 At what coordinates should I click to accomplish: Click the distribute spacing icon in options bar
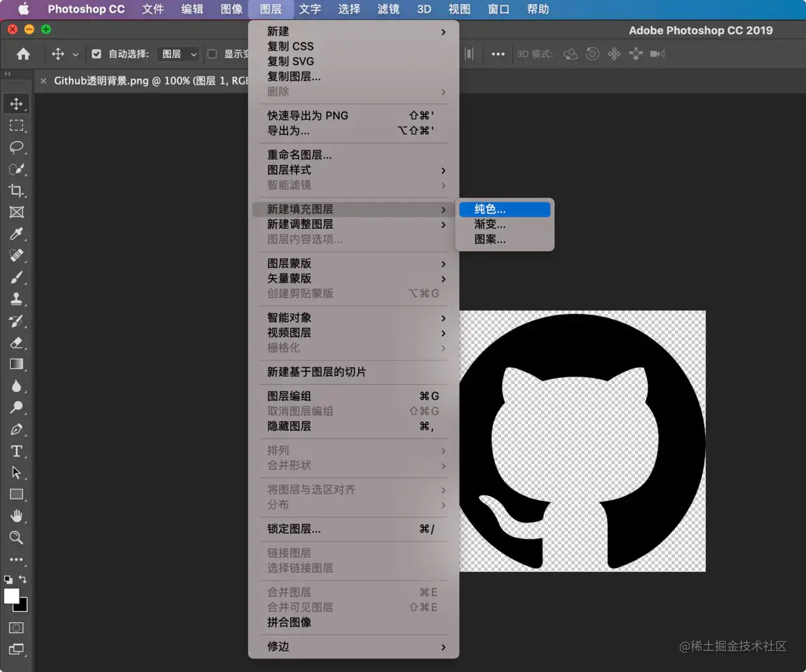point(469,54)
